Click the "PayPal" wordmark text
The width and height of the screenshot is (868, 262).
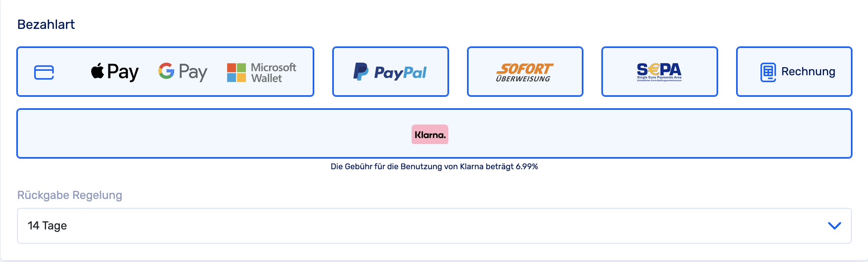tap(400, 72)
